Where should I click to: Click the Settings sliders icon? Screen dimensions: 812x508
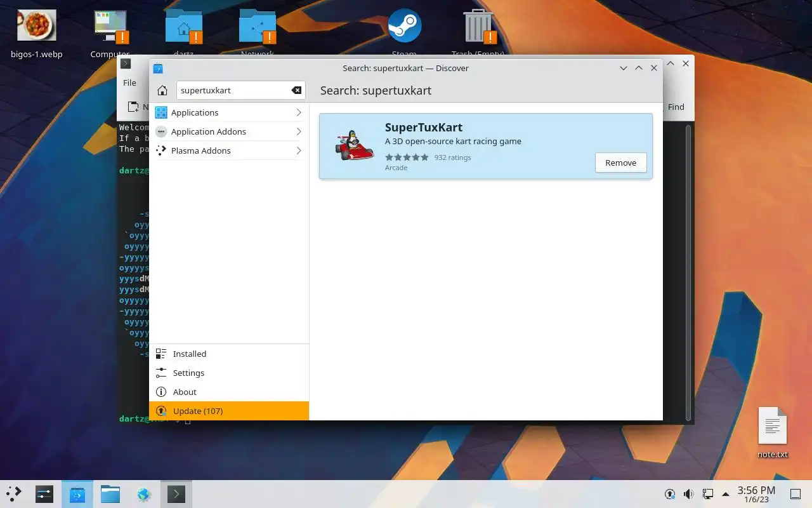161,373
